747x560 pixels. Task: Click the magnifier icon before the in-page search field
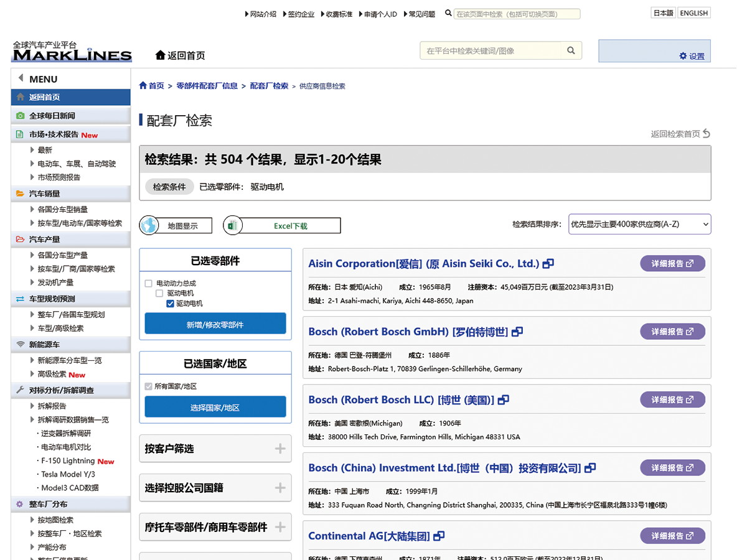click(448, 13)
